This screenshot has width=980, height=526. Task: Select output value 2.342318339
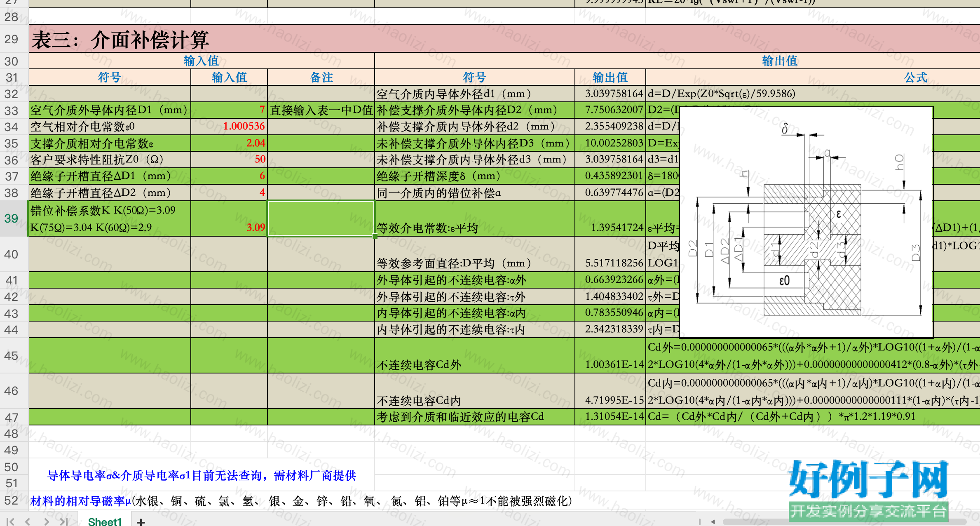point(610,329)
